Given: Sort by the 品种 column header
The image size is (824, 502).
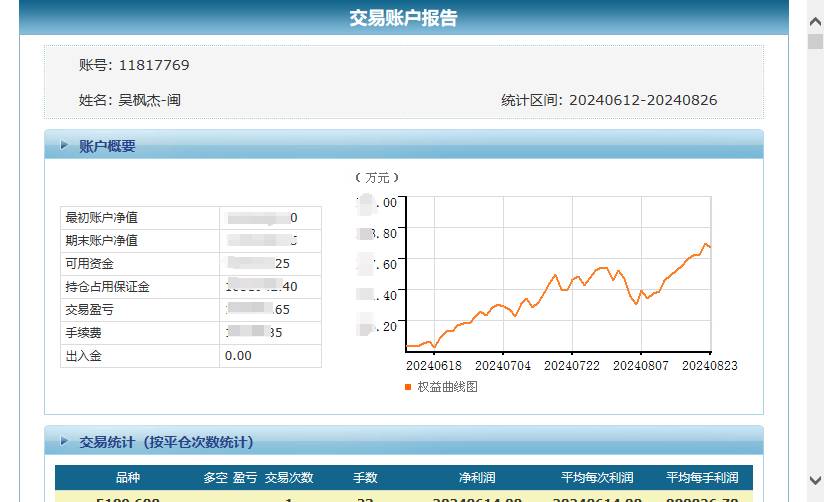Looking at the screenshot, I should 128,478.
